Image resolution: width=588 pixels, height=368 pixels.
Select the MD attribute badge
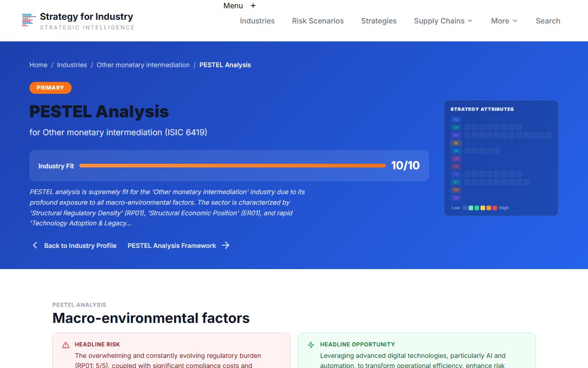pyautogui.click(x=456, y=119)
